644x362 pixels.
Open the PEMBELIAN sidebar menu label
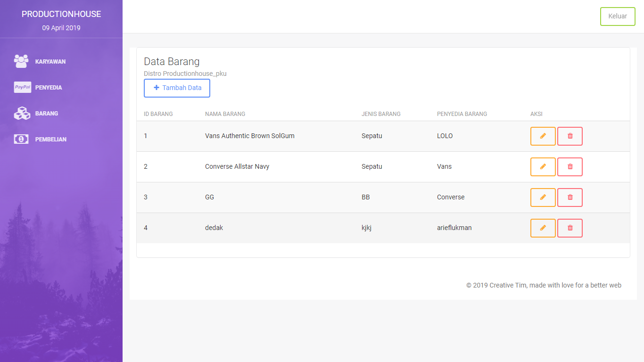click(50, 140)
